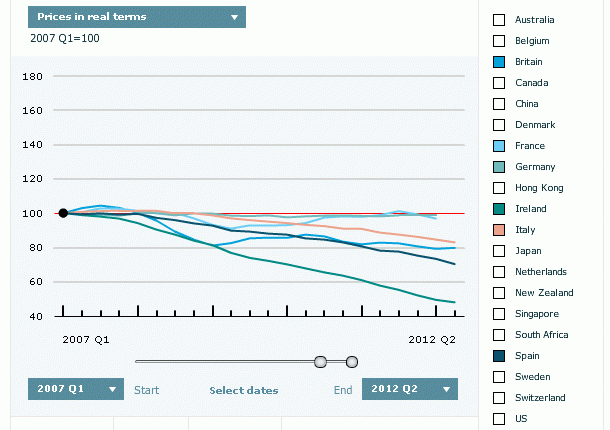Deselect the France checkbox
Viewport: 610px width, 430px height.
pyautogui.click(x=499, y=146)
